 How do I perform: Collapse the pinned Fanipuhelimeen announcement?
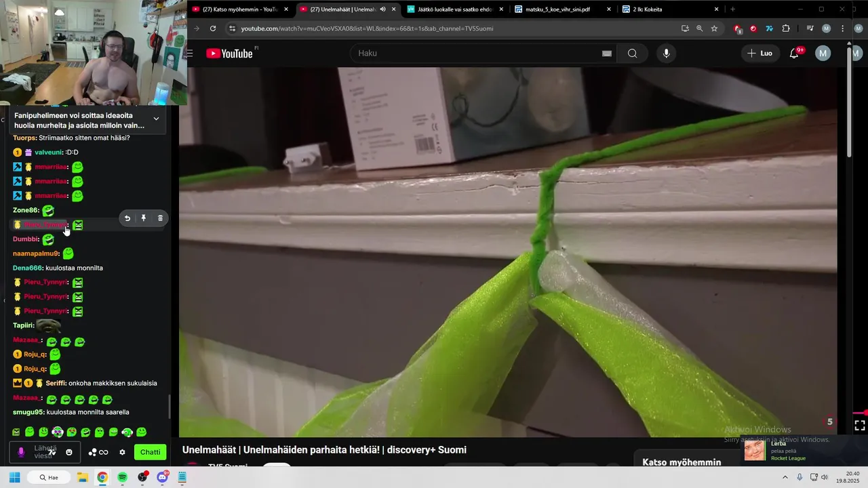pos(156,119)
